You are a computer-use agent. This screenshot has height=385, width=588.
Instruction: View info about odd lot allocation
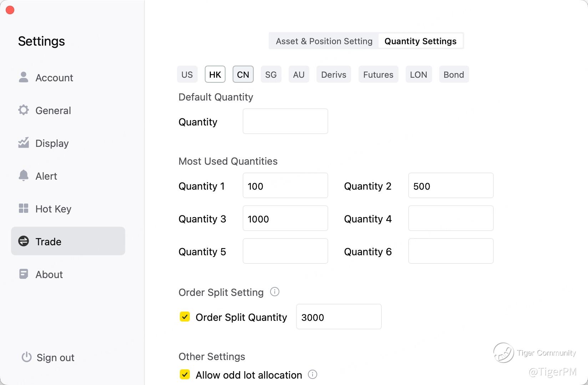(x=313, y=375)
